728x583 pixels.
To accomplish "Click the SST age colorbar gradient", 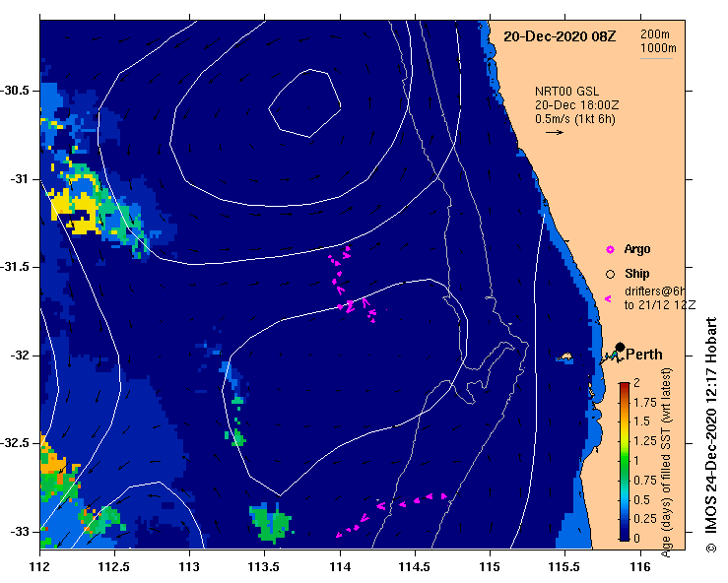I will pyautogui.click(x=624, y=462).
